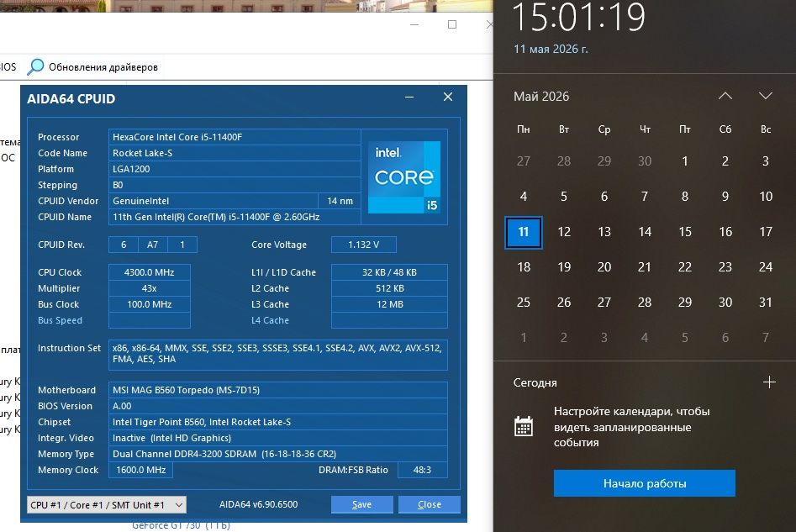
Task: Click the date 11 мая 2026 г. link
Action: click(551, 50)
